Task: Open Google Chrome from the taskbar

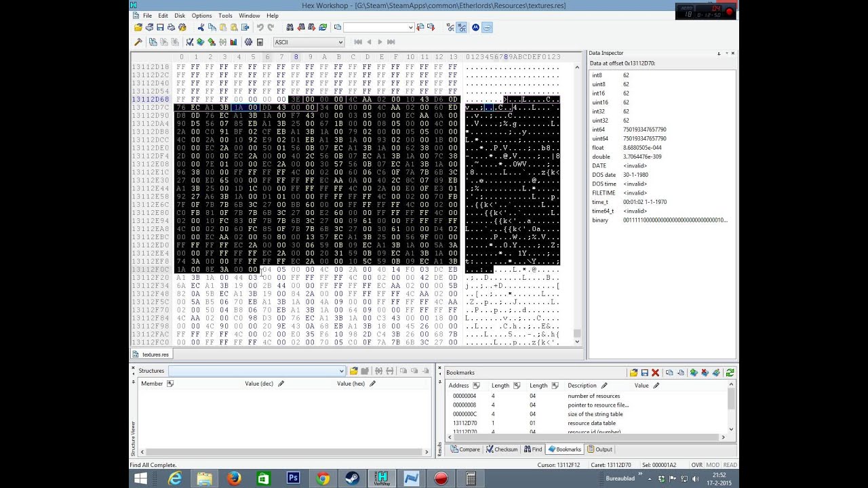Action: 322,479
